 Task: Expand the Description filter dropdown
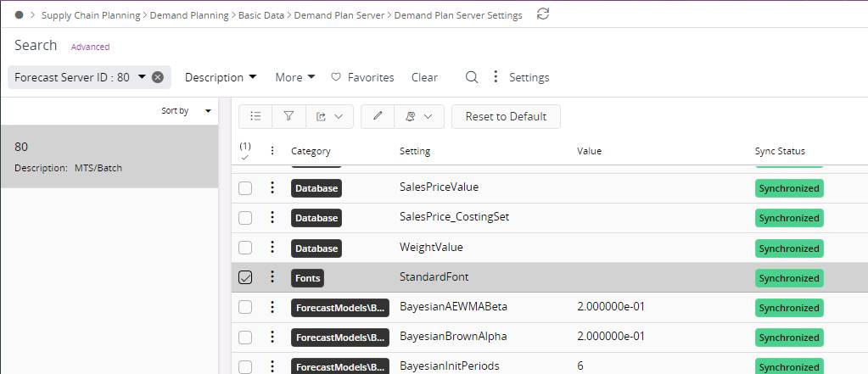point(221,77)
